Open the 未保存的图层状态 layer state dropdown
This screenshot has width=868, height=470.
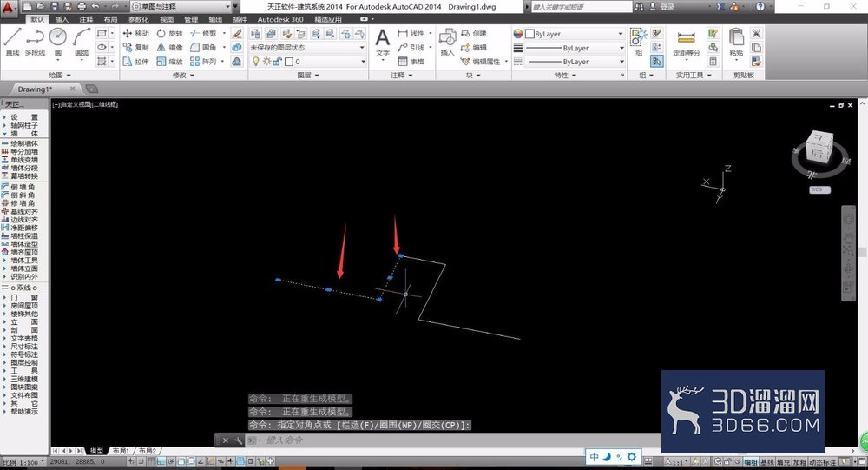coord(307,48)
